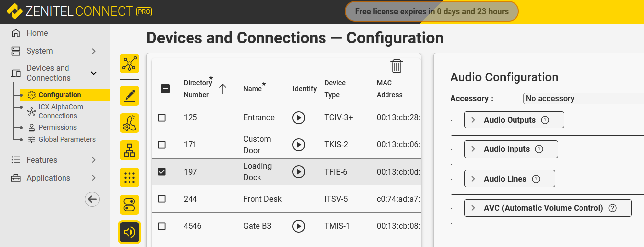Click the network topology icon in the toolbar

click(x=129, y=64)
